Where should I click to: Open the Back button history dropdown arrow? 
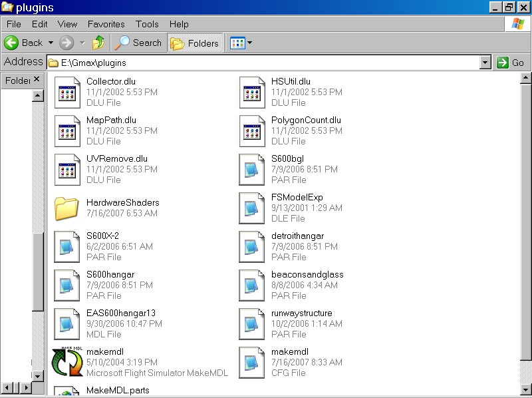point(51,43)
